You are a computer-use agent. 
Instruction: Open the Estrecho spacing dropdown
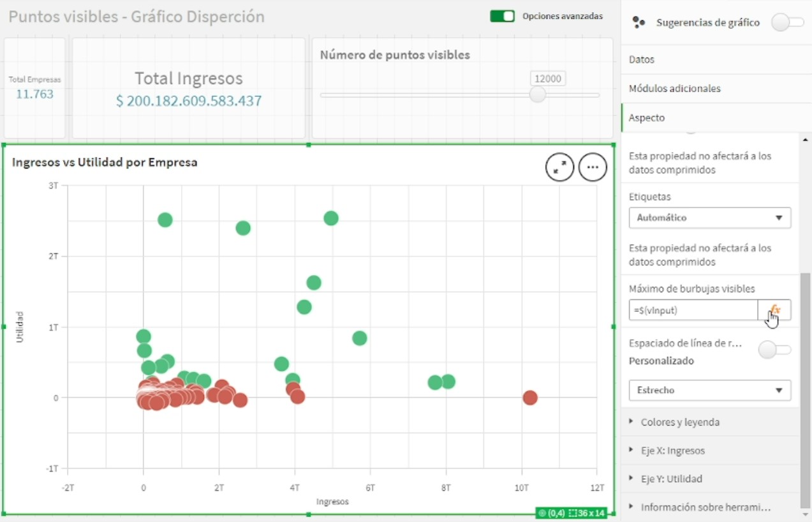coord(709,390)
